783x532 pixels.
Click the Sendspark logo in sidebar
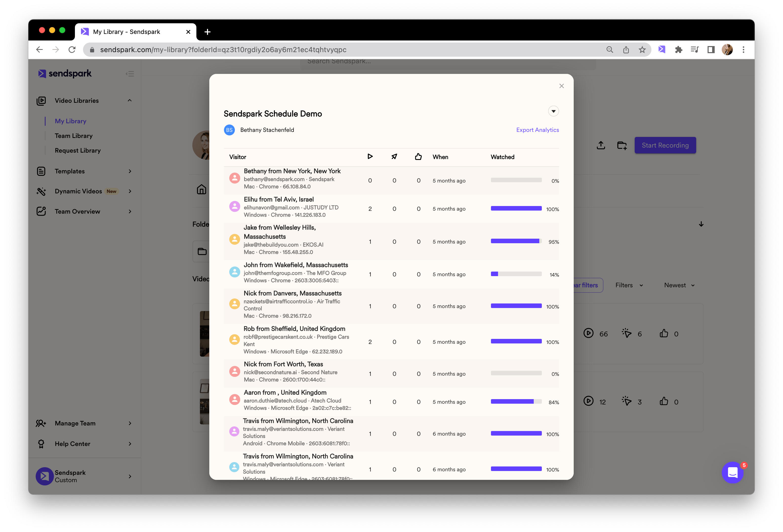65,73
